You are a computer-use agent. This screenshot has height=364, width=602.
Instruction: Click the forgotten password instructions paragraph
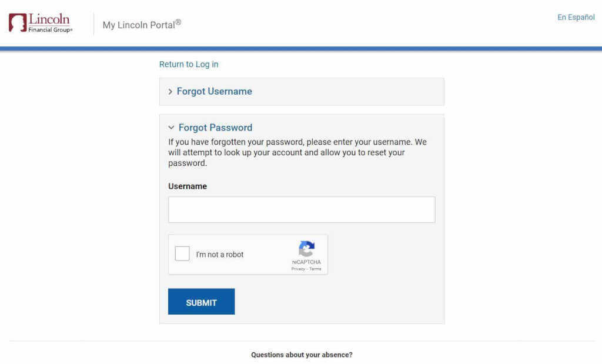(297, 152)
